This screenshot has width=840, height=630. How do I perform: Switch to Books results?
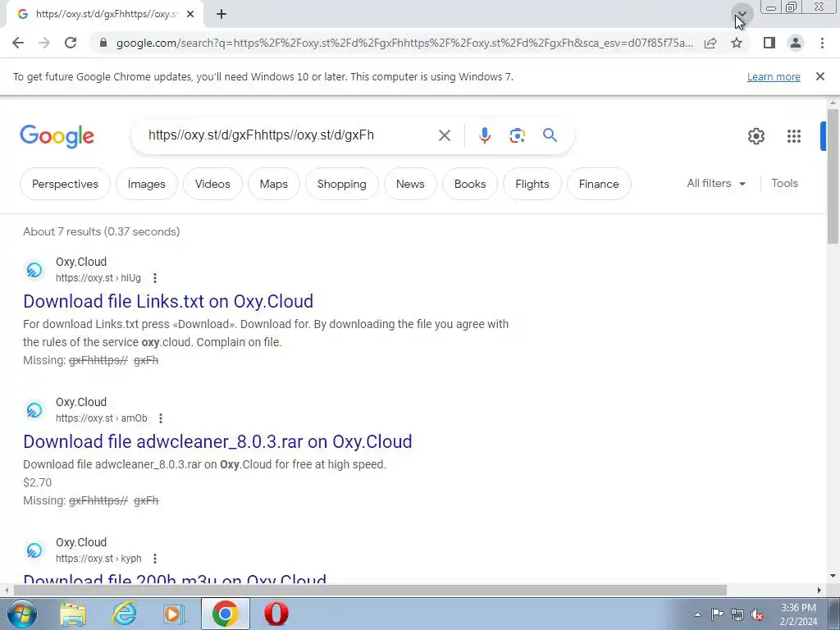pyautogui.click(x=470, y=184)
